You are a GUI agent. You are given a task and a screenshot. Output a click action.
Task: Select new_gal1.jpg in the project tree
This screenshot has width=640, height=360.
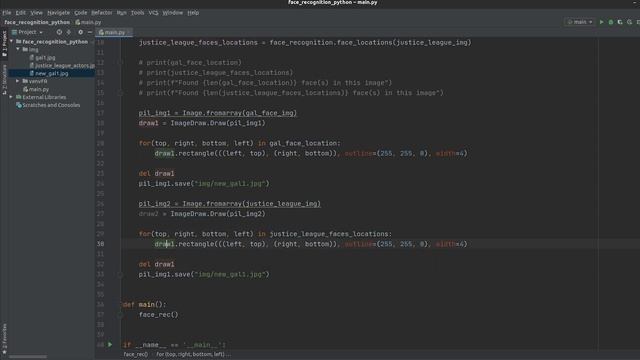pyautogui.click(x=52, y=73)
